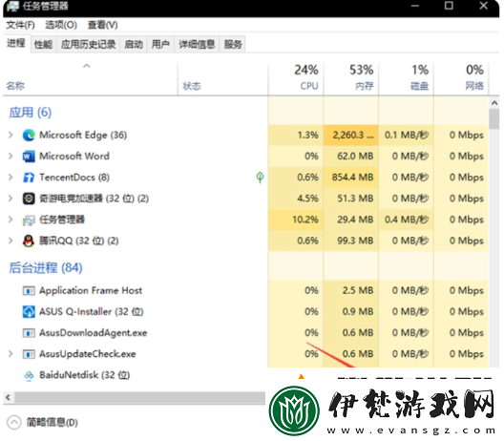Viewport: 504px width, 441px height.
Task: Expand the 任务管理器 process group
Action: (10, 220)
